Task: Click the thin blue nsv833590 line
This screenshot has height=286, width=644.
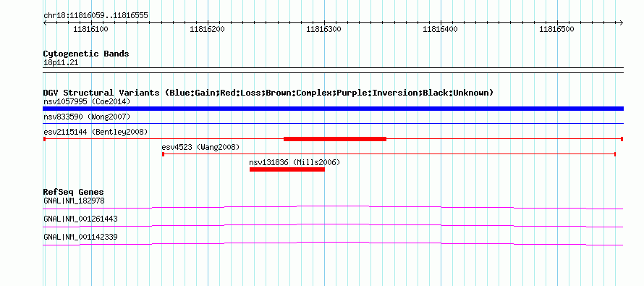Action: click(333, 123)
